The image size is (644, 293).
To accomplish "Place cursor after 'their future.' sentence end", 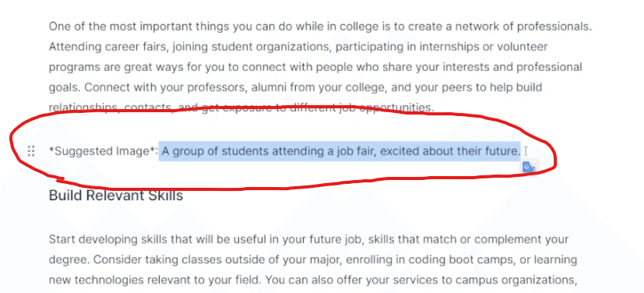I will 521,151.
